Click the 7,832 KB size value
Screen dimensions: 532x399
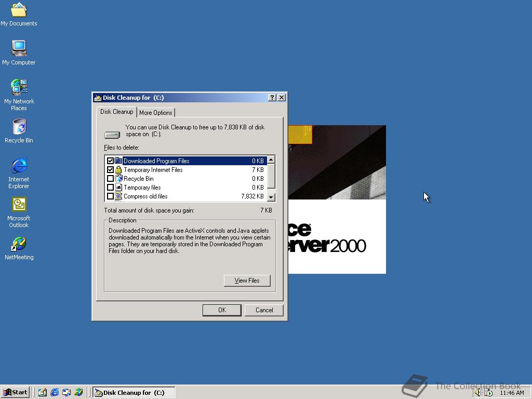pos(252,196)
